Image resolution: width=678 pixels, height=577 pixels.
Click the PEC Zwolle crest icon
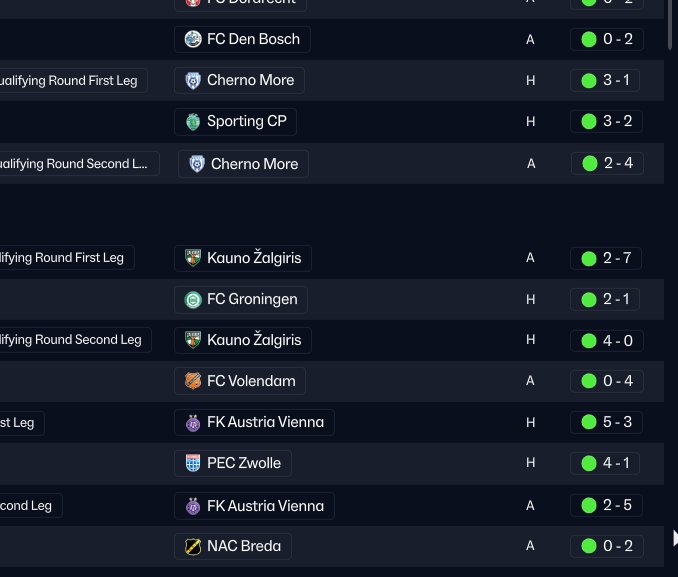point(193,463)
